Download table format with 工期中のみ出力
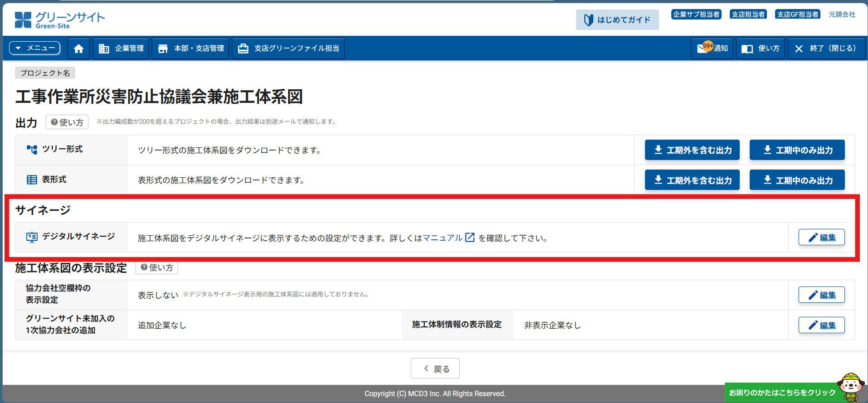This screenshot has height=403, width=868. 797,180
